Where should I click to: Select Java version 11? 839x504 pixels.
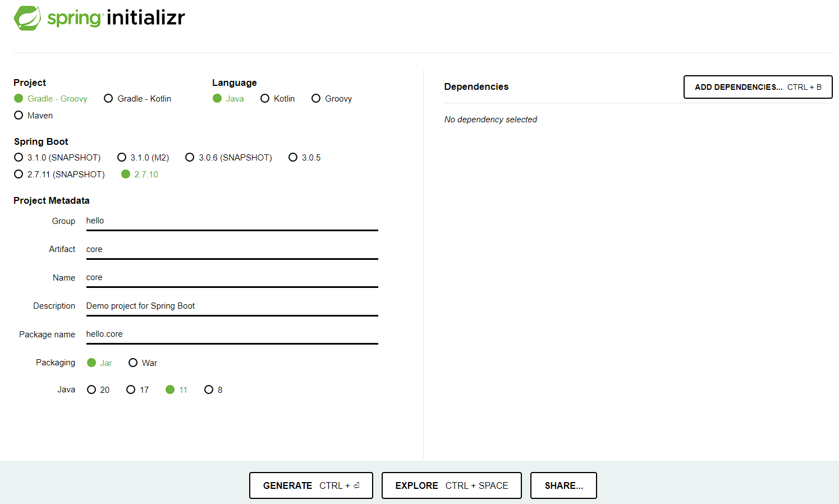(176, 390)
